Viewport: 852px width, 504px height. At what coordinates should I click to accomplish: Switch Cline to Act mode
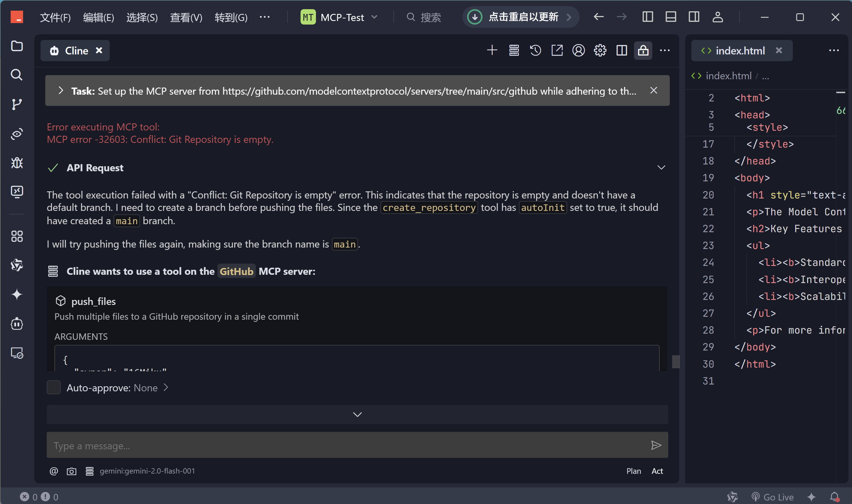(657, 471)
